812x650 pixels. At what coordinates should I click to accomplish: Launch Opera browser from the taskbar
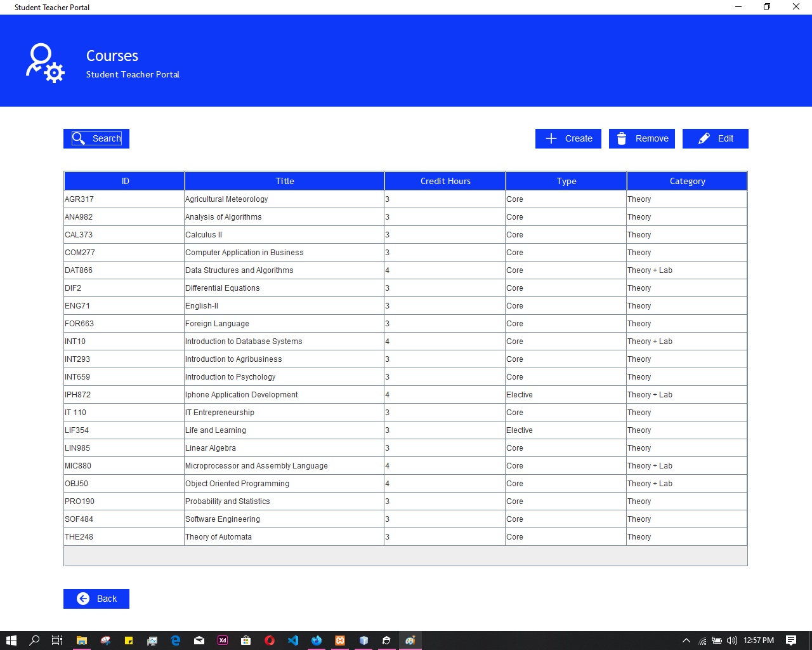click(270, 640)
